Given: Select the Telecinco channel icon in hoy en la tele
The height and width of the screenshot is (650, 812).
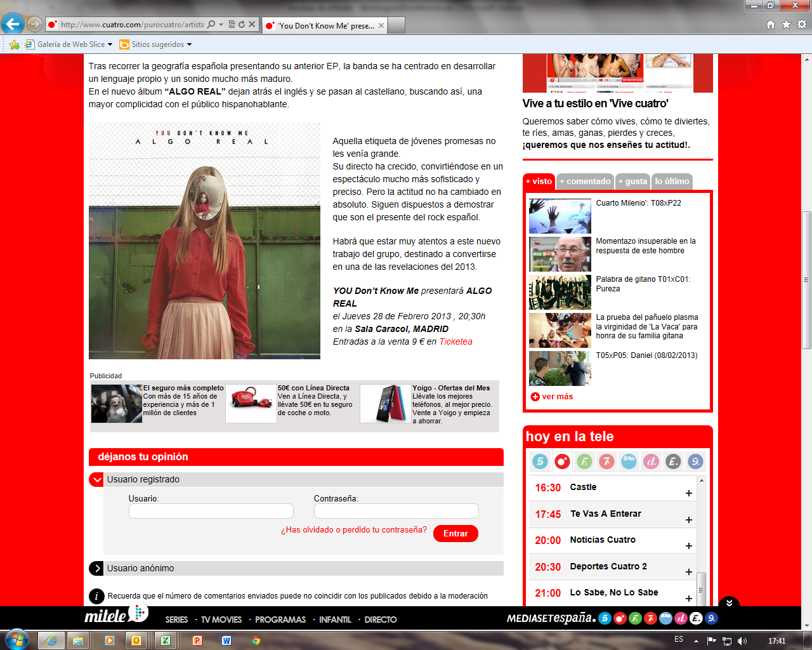Looking at the screenshot, I should (540, 461).
